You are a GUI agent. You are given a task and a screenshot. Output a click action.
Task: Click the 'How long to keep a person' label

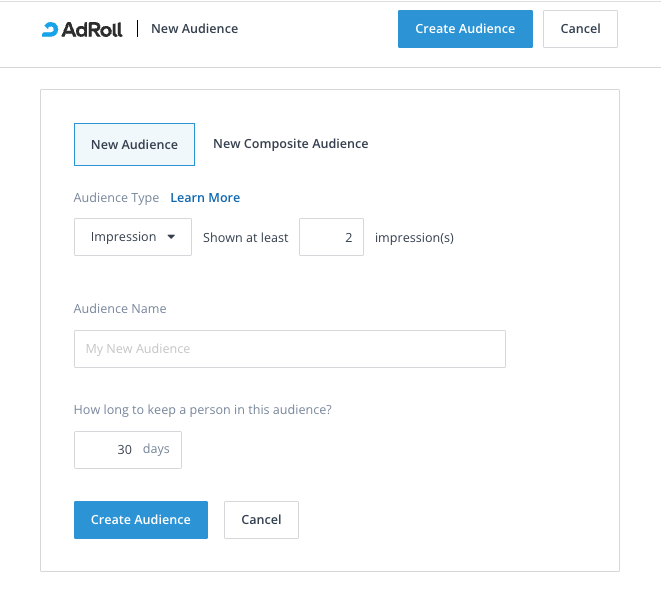[203, 410]
